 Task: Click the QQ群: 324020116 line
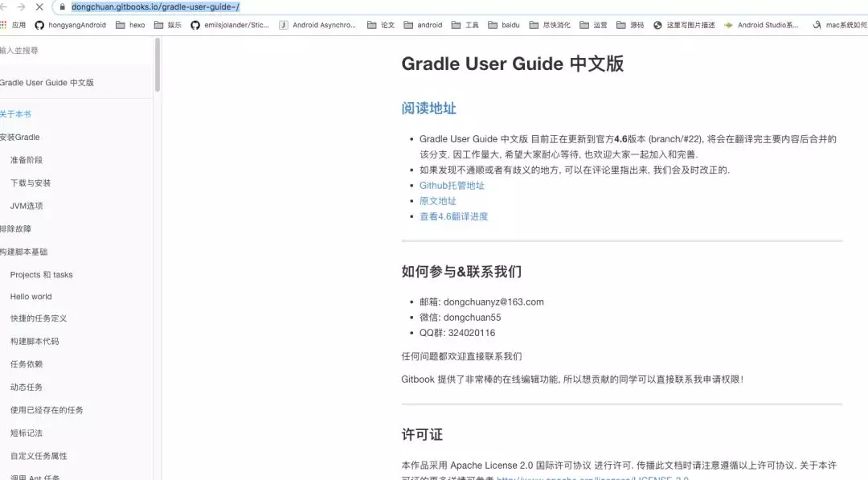(x=457, y=333)
